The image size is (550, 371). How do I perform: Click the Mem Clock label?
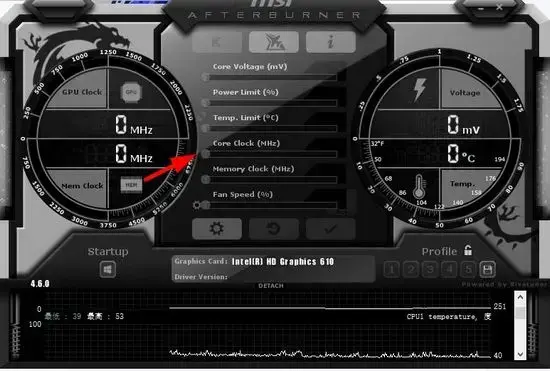tap(82, 186)
